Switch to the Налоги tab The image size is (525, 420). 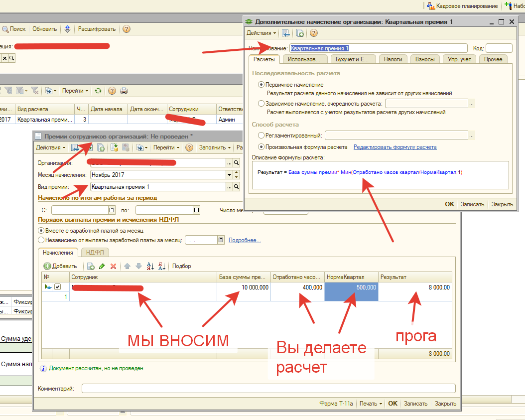pos(393,59)
